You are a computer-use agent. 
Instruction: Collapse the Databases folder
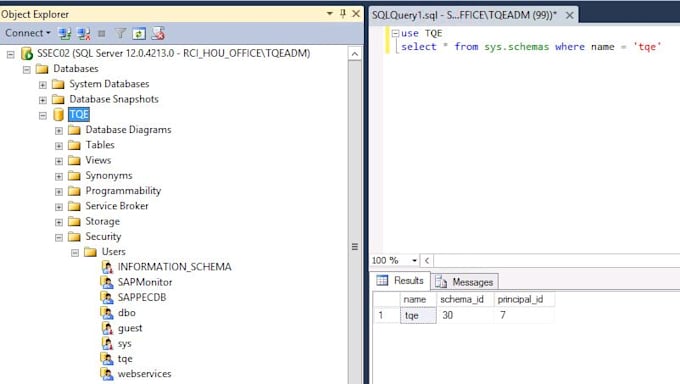point(26,69)
